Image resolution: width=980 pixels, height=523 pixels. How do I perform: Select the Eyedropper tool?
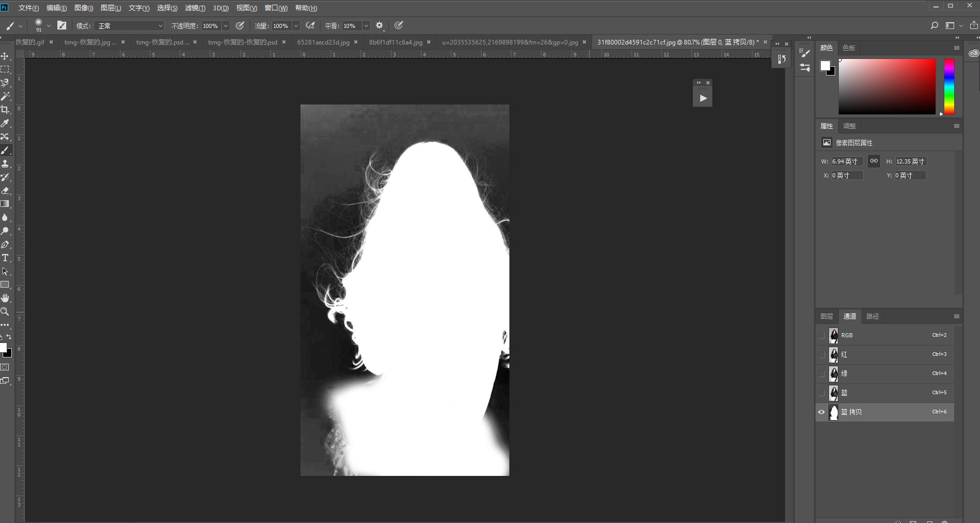tap(5, 123)
